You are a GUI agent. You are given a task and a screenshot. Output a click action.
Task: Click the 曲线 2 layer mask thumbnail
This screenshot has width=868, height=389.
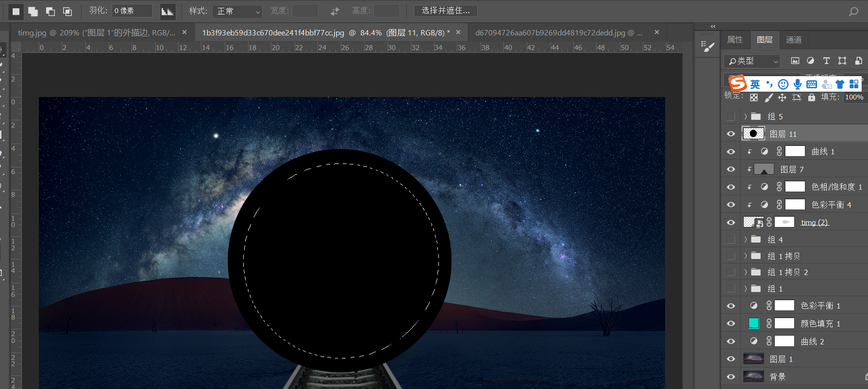pos(785,341)
